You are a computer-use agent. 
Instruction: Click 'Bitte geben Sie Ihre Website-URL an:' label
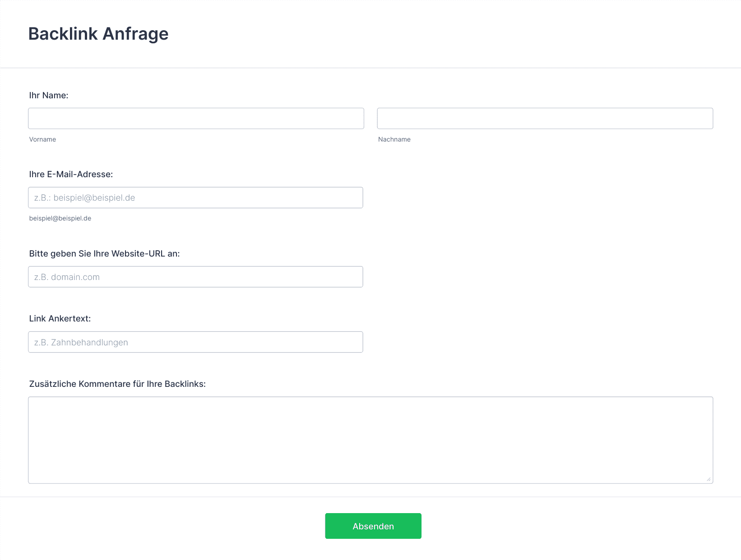point(104,254)
